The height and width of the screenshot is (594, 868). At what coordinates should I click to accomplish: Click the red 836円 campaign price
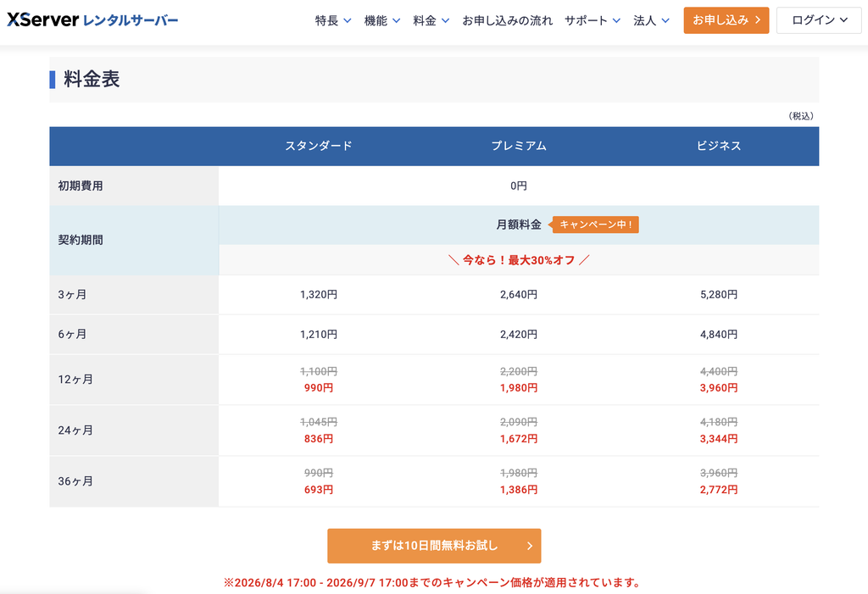319,439
